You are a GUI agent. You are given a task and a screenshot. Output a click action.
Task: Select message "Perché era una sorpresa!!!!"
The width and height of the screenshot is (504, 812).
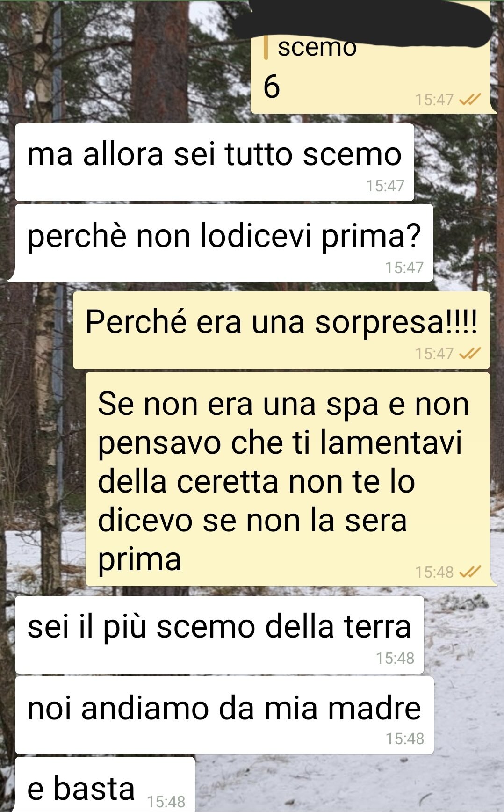(281, 330)
